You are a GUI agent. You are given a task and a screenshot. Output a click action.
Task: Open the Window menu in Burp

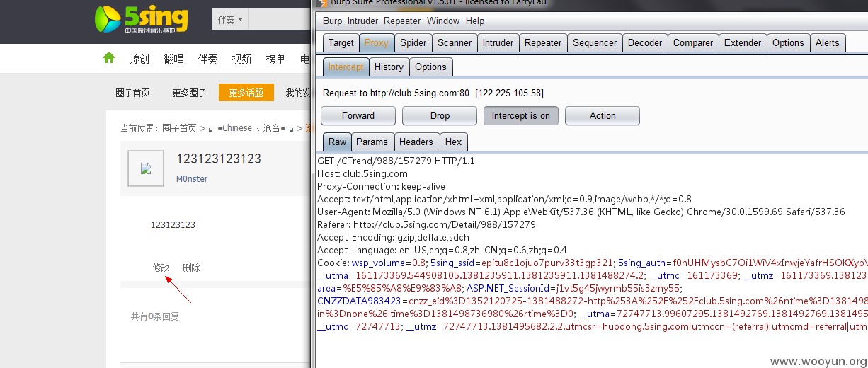tap(443, 21)
